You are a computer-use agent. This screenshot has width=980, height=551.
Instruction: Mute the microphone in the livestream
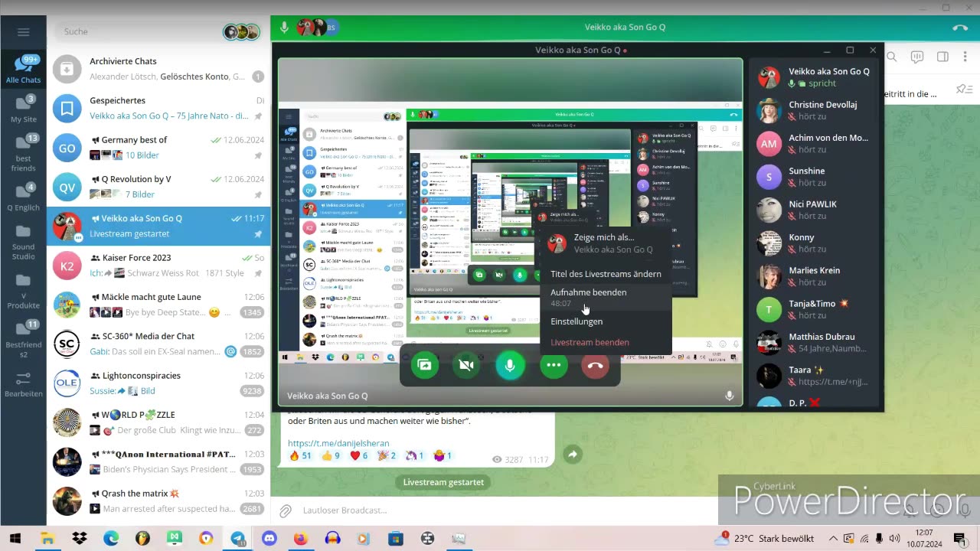510,366
